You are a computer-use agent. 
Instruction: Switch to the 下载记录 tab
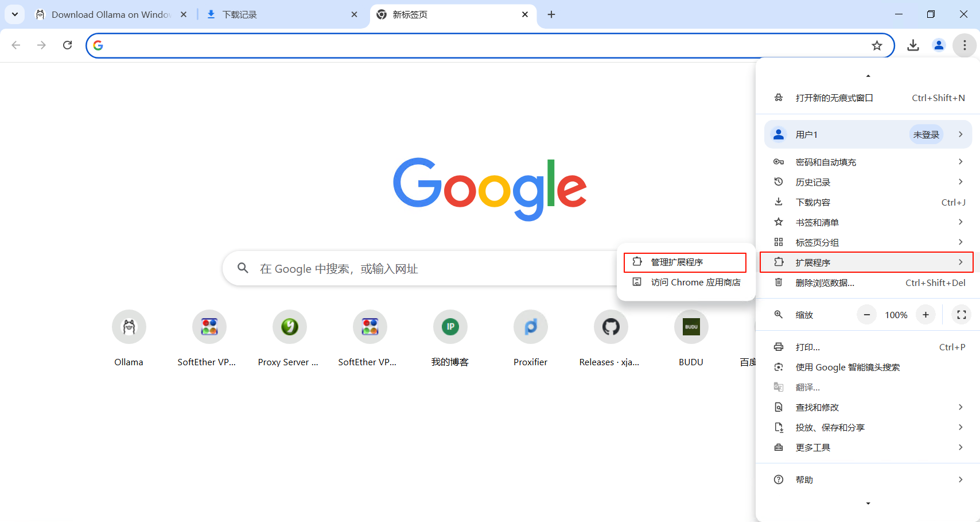pyautogui.click(x=279, y=14)
